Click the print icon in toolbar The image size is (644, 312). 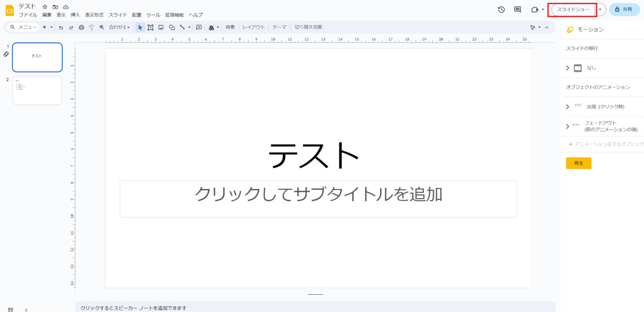[82, 28]
